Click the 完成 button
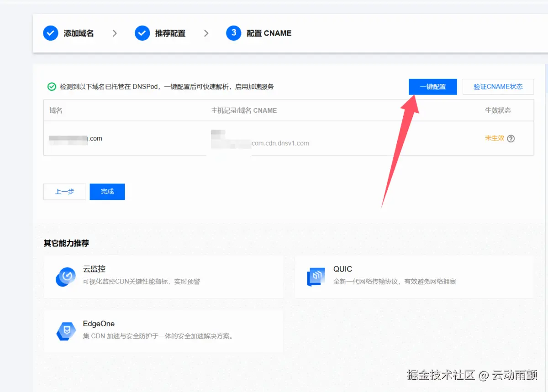The image size is (548, 392). pyautogui.click(x=107, y=192)
